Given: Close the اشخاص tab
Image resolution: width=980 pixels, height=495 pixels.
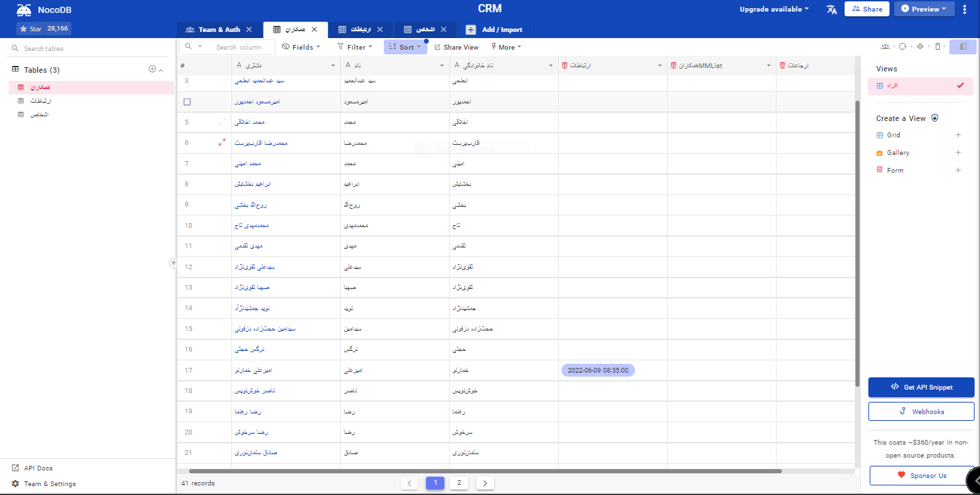Looking at the screenshot, I should [444, 30].
